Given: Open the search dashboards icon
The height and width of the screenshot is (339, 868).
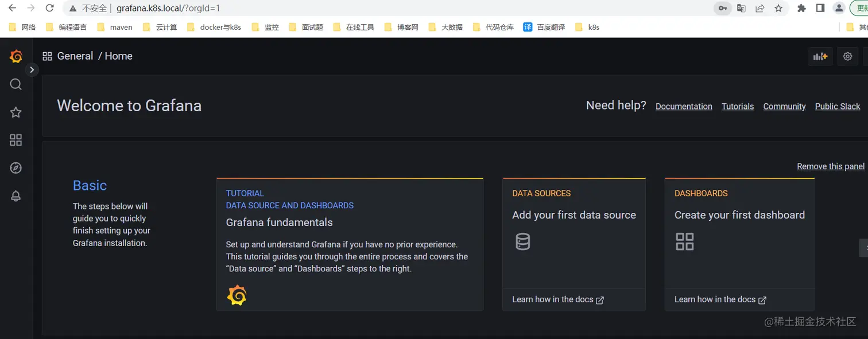Looking at the screenshot, I should pyautogui.click(x=16, y=84).
